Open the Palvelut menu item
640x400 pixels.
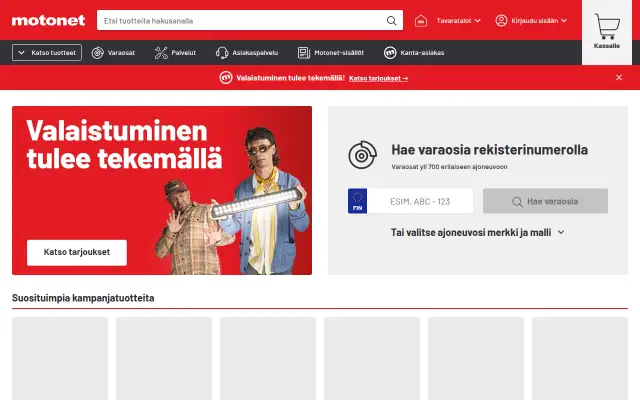click(x=175, y=53)
